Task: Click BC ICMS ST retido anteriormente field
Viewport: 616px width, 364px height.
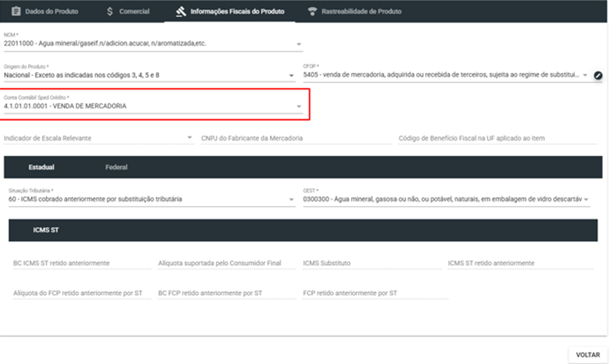Action: point(82,263)
